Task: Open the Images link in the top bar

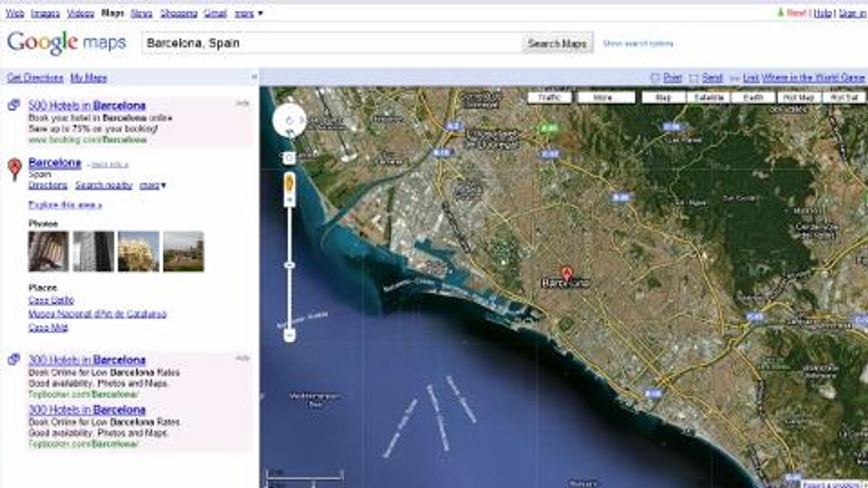Action: coord(45,13)
